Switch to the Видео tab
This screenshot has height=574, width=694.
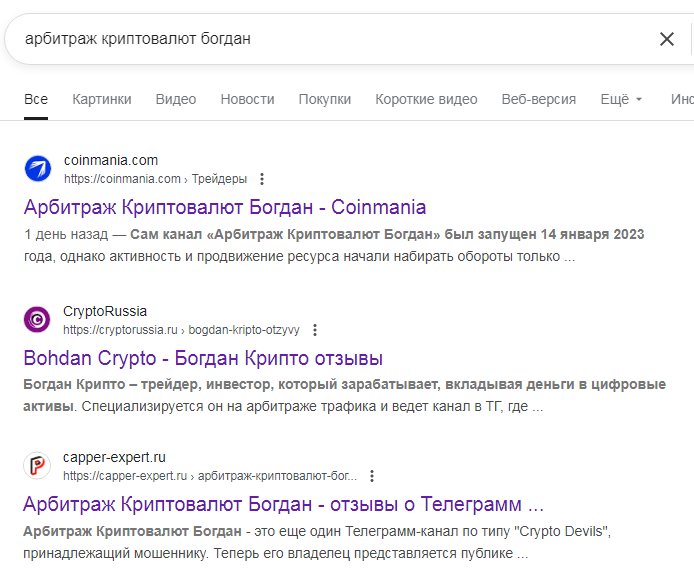pos(176,99)
